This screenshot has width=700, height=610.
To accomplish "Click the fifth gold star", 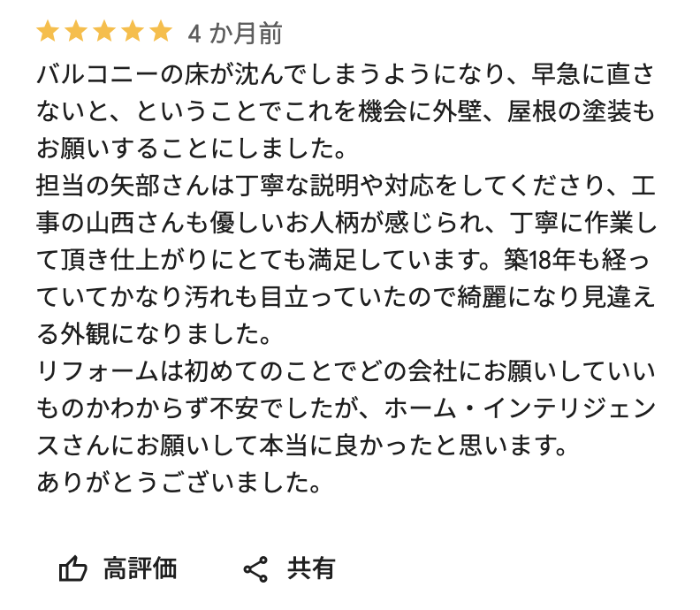I will click(161, 33).
